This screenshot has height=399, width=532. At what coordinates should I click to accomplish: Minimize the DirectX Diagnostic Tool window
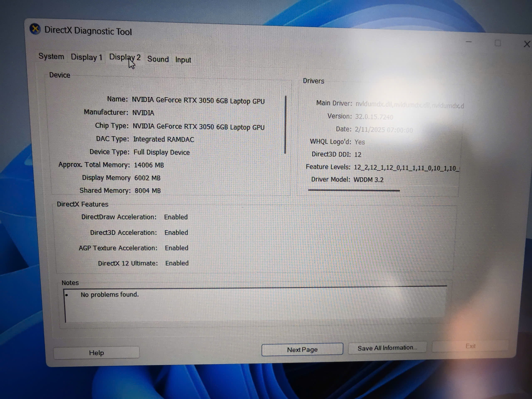468,42
